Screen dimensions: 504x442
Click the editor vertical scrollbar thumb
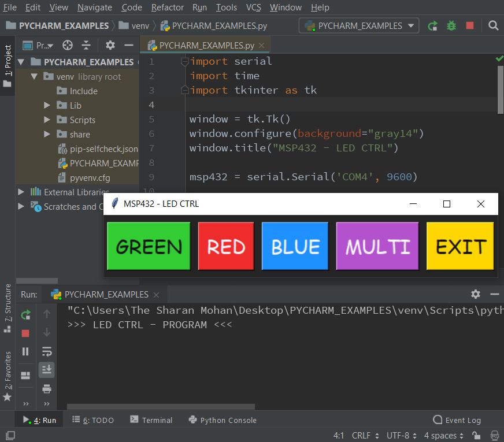[x=500, y=90]
